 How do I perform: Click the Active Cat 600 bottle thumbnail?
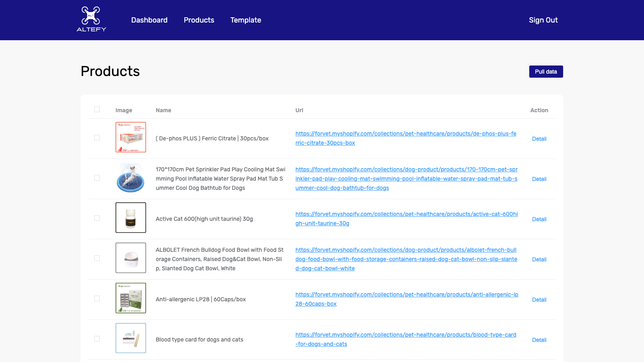131,218
